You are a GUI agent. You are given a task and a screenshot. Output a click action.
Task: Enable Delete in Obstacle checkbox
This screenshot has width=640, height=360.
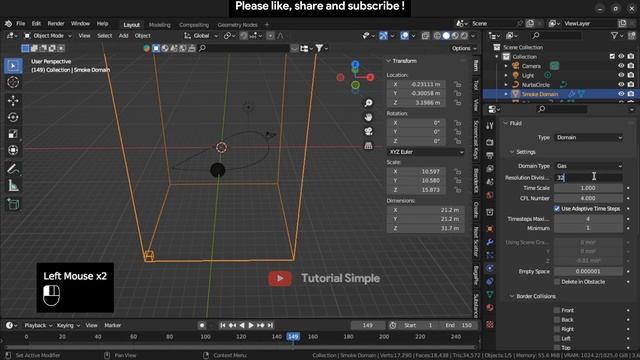557,282
